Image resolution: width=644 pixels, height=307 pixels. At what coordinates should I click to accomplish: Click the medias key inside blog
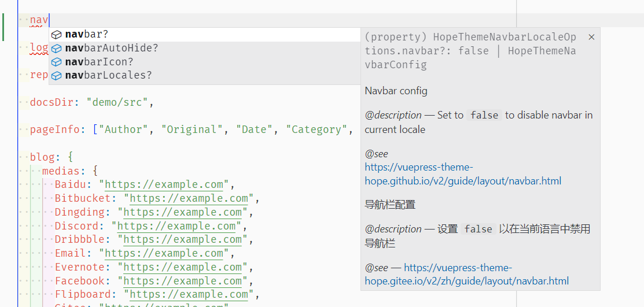[x=61, y=171]
